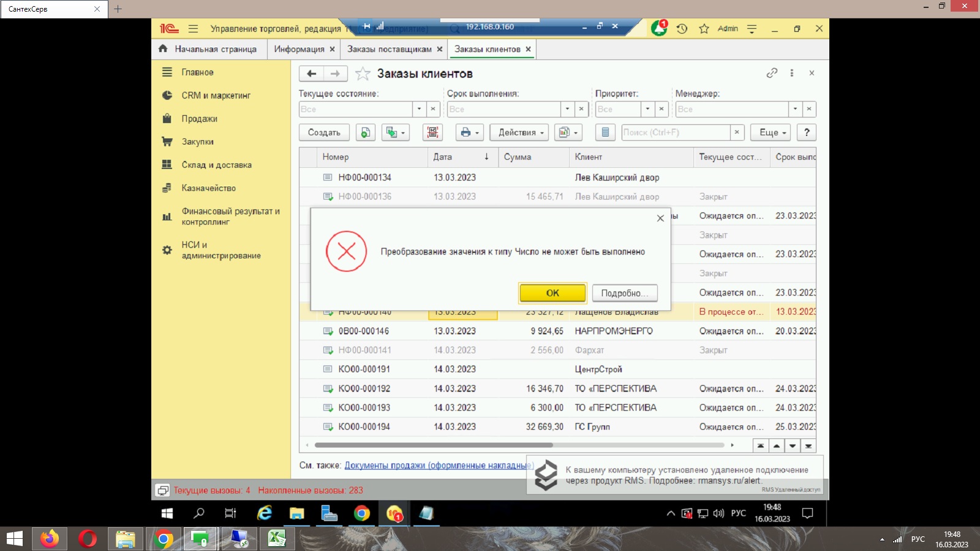980x551 pixels.
Task: Open the history clock icon in the top bar
Action: pyautogui.click(x=682, y=29)
